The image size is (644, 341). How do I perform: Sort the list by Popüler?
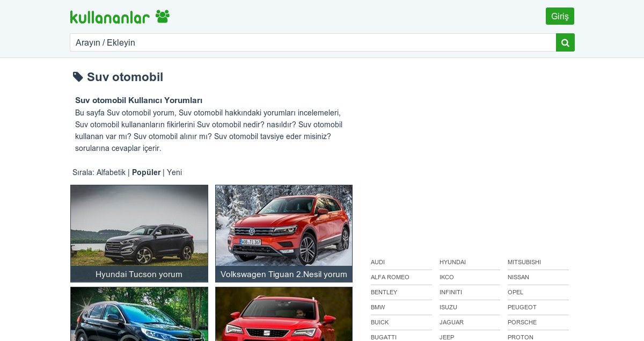147,172
